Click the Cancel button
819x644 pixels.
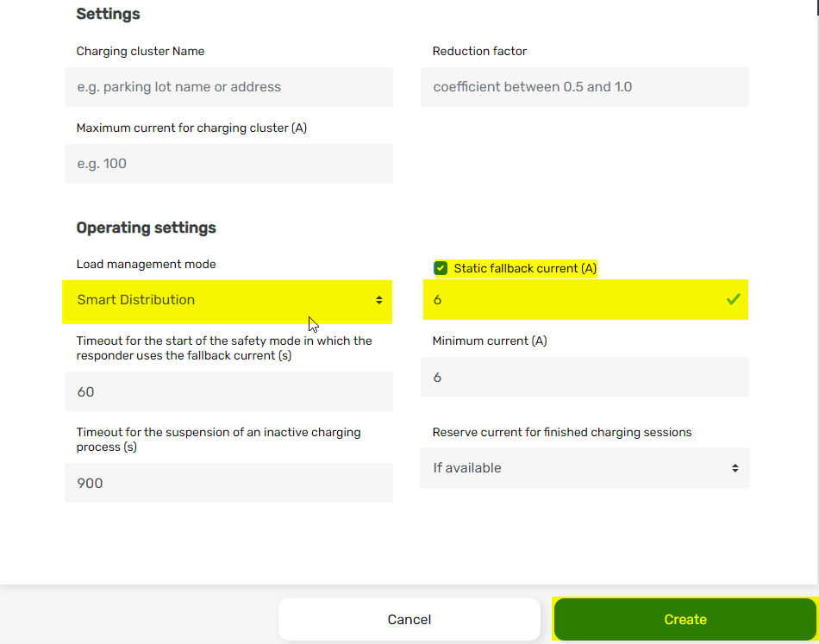point(409,619)
